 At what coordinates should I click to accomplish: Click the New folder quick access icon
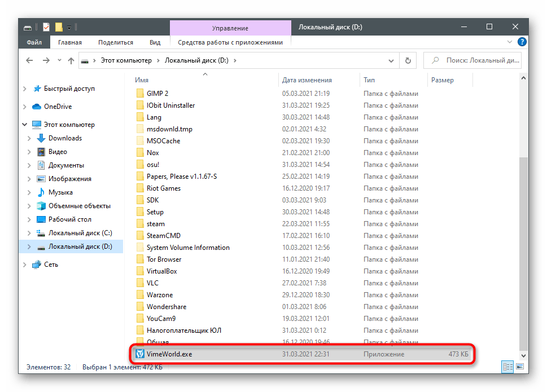(x=59, y=27)
